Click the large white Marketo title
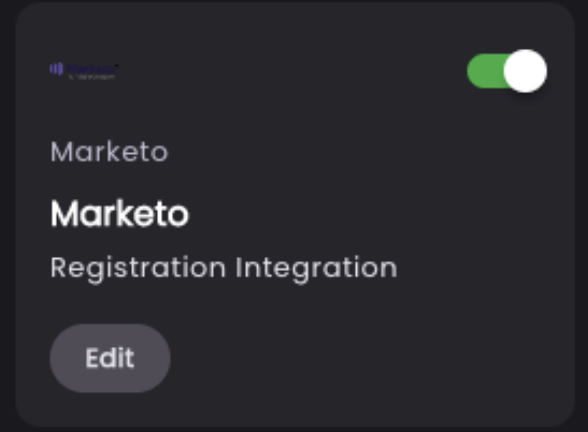 [120, 213]
